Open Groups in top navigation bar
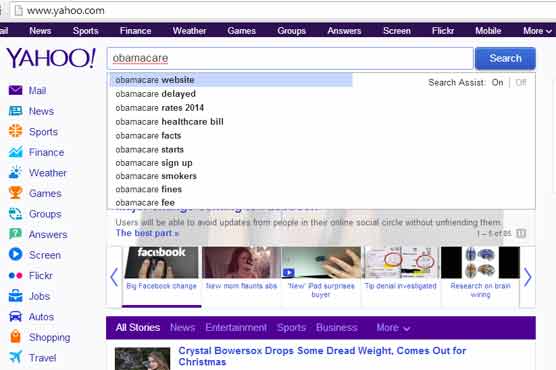 coord(291,31)
